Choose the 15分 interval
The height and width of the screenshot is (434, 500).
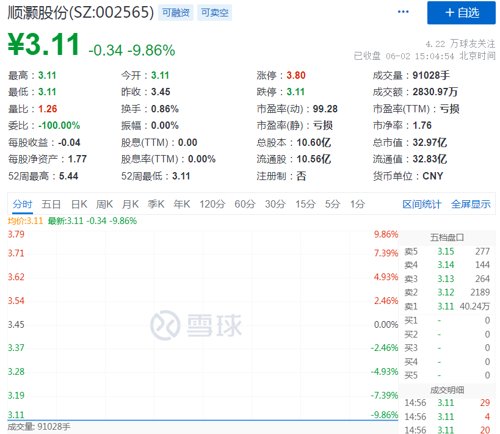305,204
